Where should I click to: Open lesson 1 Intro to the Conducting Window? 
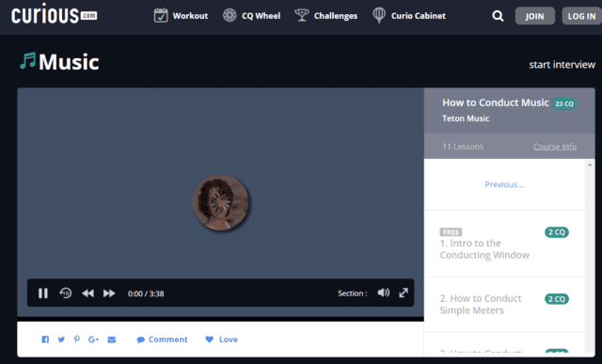pos(484,249)
